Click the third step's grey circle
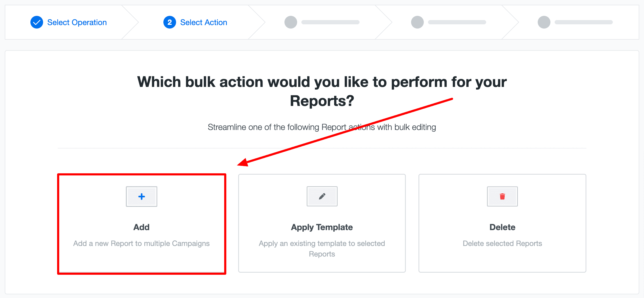This screenshot has height=298, width=644. pyautogui.click(x=291, y=22)
